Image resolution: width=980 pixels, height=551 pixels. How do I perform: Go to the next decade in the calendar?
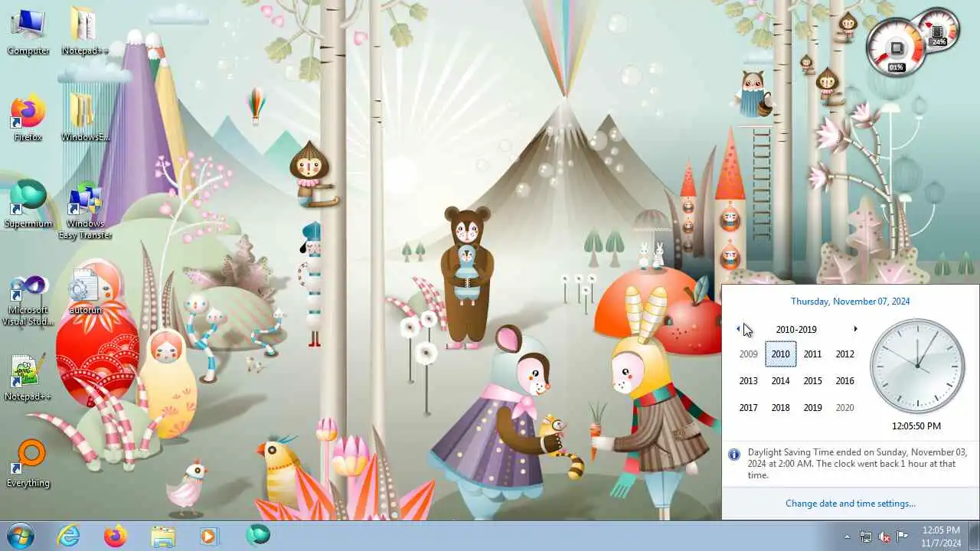[855, 329]
